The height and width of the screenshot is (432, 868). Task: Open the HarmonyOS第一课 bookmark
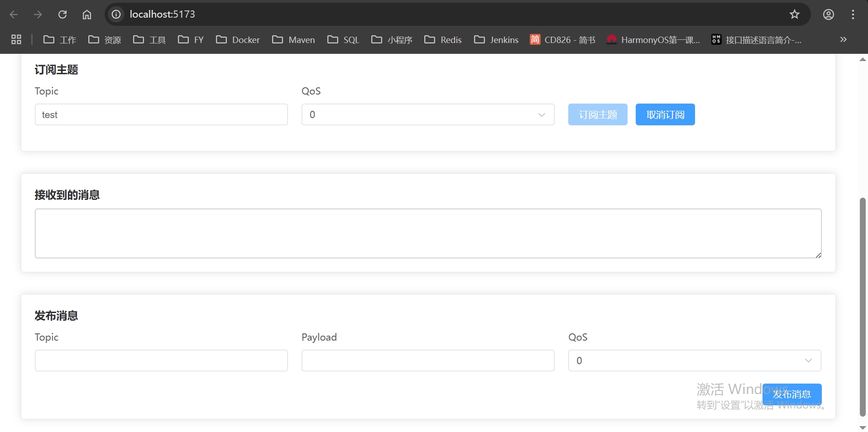click(x=653, y=40)
